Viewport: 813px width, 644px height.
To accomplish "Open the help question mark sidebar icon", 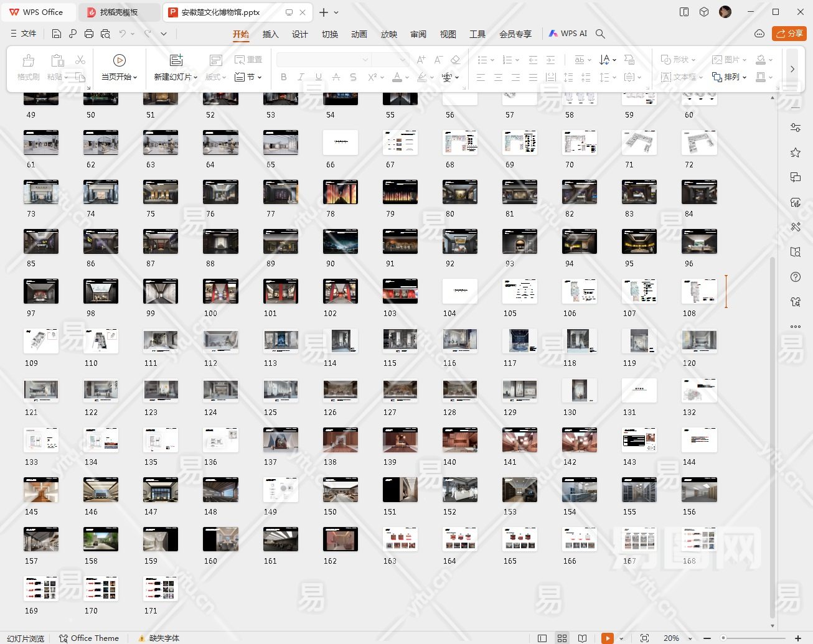I will point(795,277).
